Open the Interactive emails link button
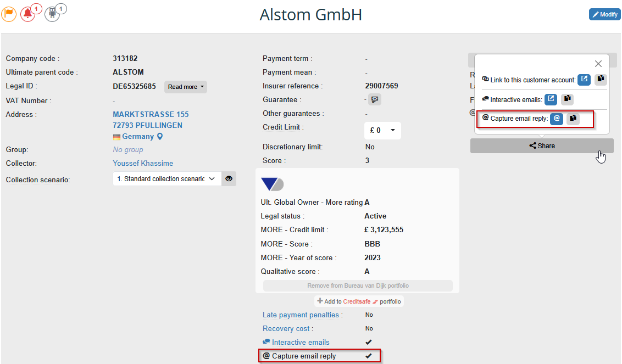The image size is (622, 364). click(x=551, y=99)
